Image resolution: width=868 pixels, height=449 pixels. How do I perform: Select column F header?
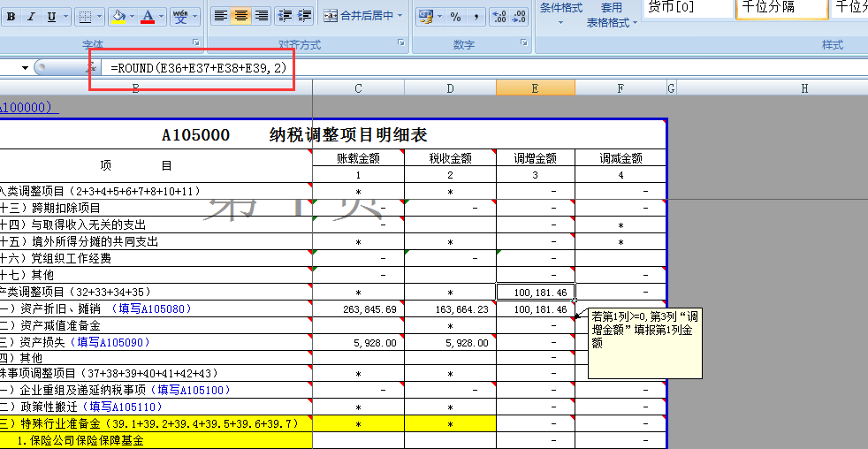click(x=621, y=88)
